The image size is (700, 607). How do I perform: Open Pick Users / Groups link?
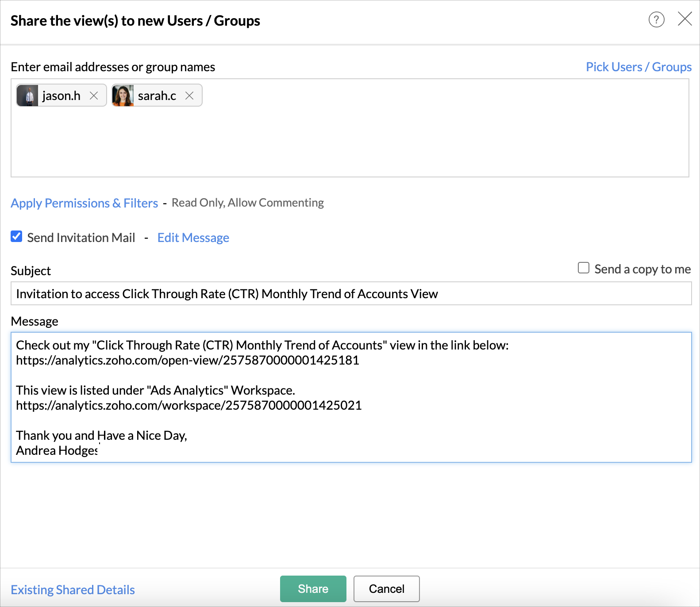pos(638,67)
